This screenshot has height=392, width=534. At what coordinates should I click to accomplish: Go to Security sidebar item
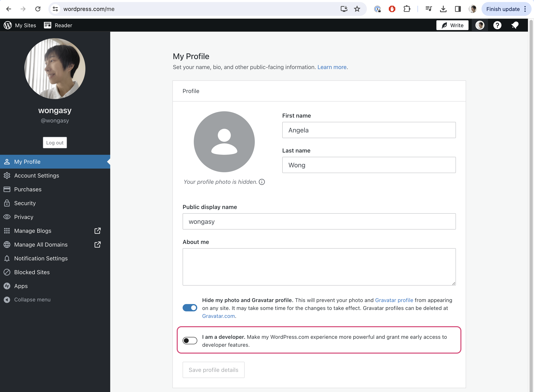[25, 203]
